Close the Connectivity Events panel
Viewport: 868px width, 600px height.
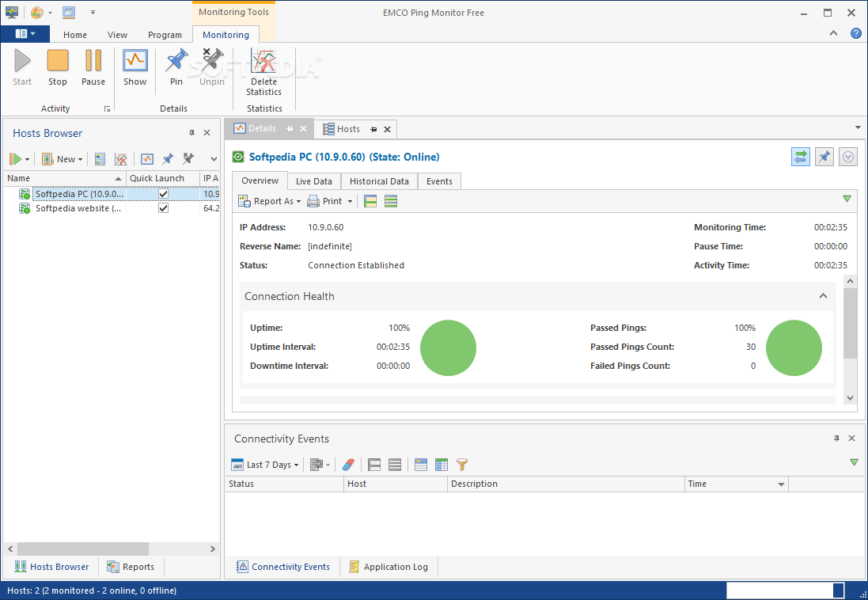[852, 439]
